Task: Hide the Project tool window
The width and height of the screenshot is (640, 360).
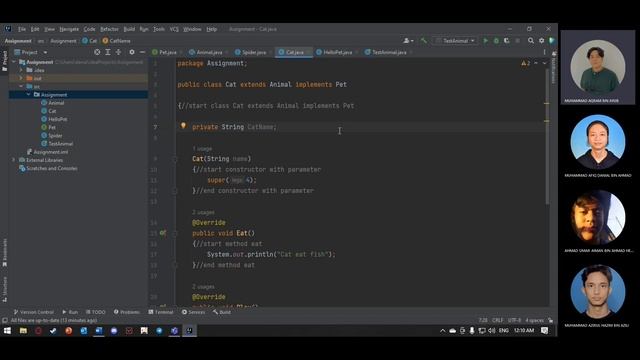Action: [x=142, y=52]
